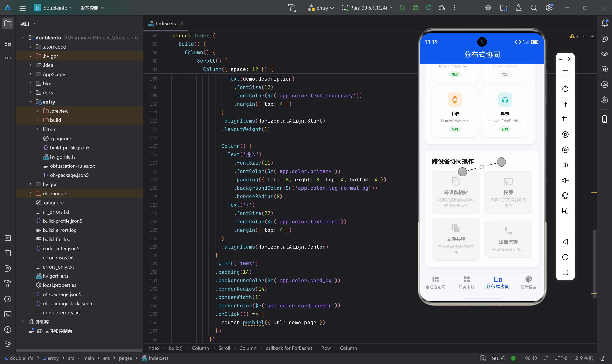Viewport: 612px width, 364px height.
Task: Open the Pura 90 device selector dropdown
Action: (367, 8)
